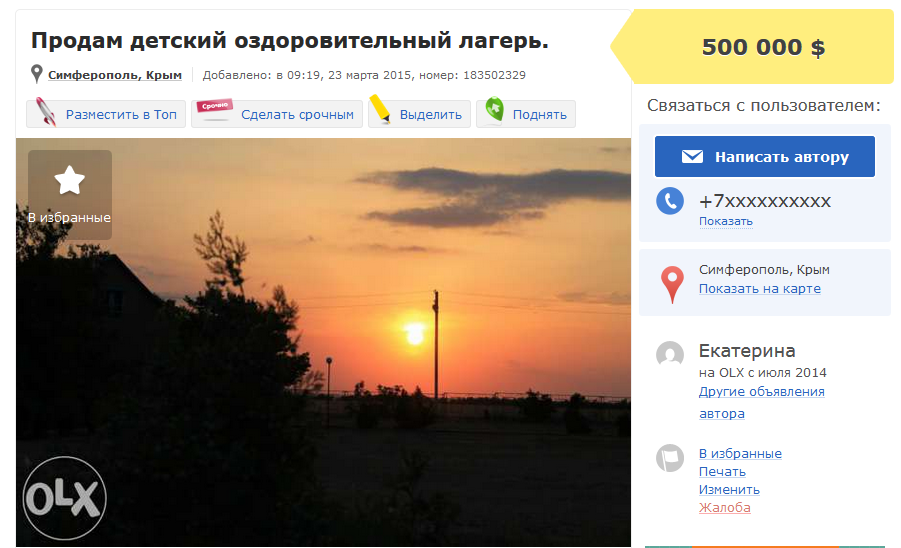
Task: Select the Печать link
Action: pyautogui.click(x=722, y=472)
